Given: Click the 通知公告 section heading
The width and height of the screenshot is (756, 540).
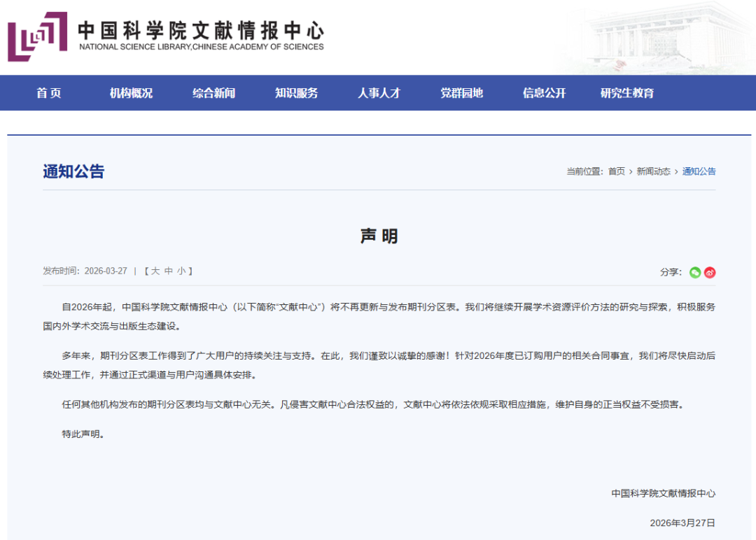Looking at the screenshot, I should [x=73, y=171].
